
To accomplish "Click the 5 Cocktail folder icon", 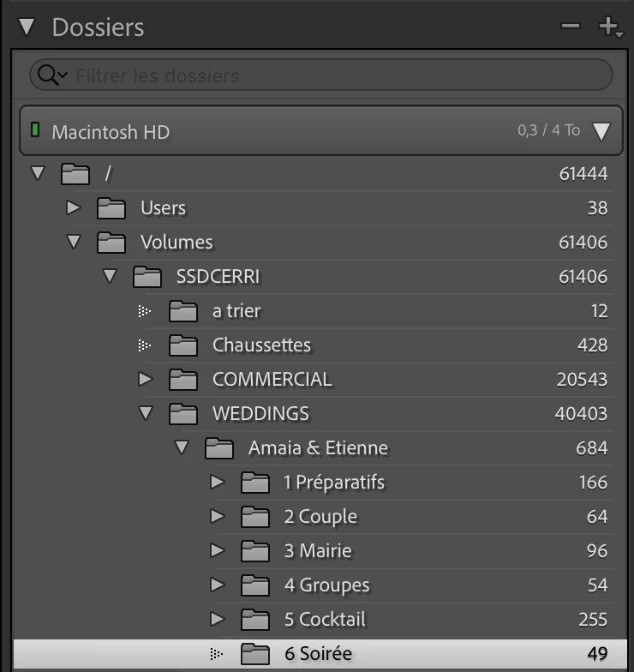I will click(255, 619).
